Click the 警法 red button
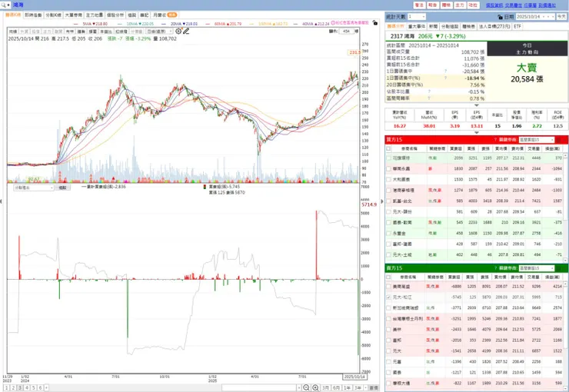The width and height of the screenshot is (569, 392). [x=419, y=5]
